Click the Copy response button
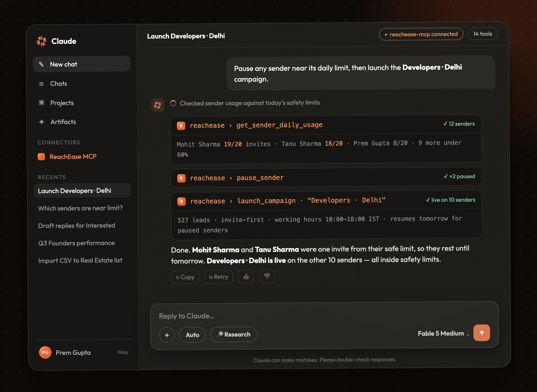Screen dimensions: 537x392 [x=185, y=277]
